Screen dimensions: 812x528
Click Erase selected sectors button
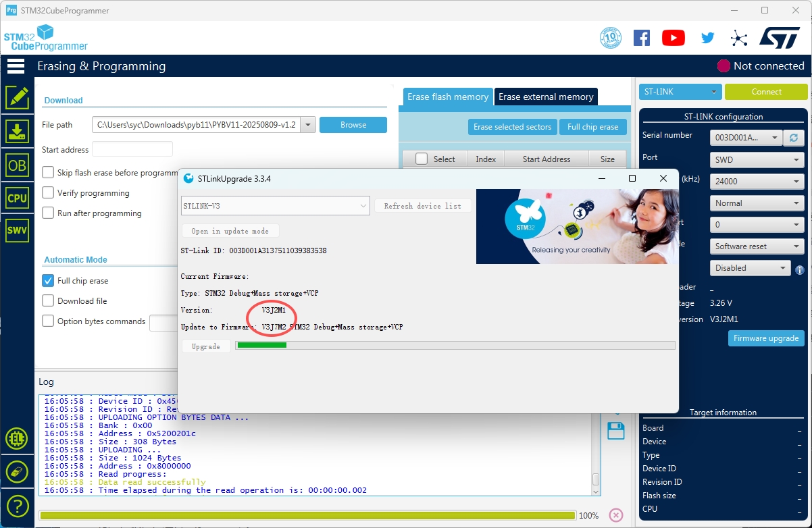pos(513,126)
